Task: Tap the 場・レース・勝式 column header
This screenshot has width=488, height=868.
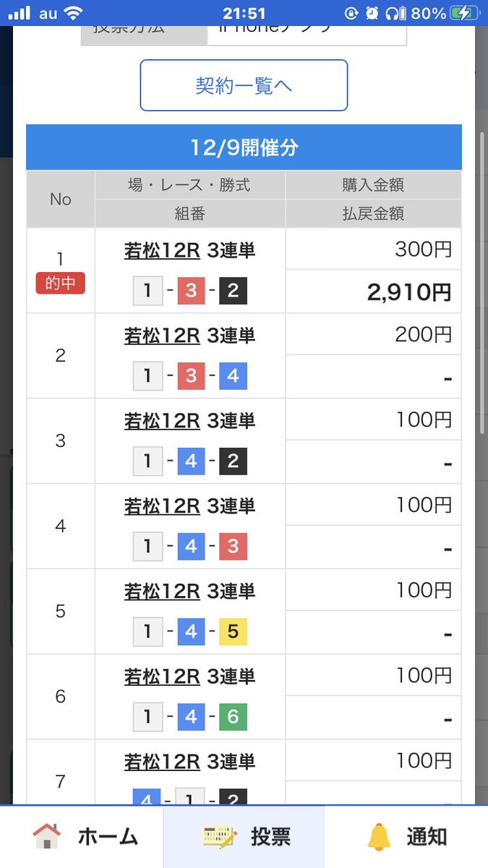Action: [190, 185]
